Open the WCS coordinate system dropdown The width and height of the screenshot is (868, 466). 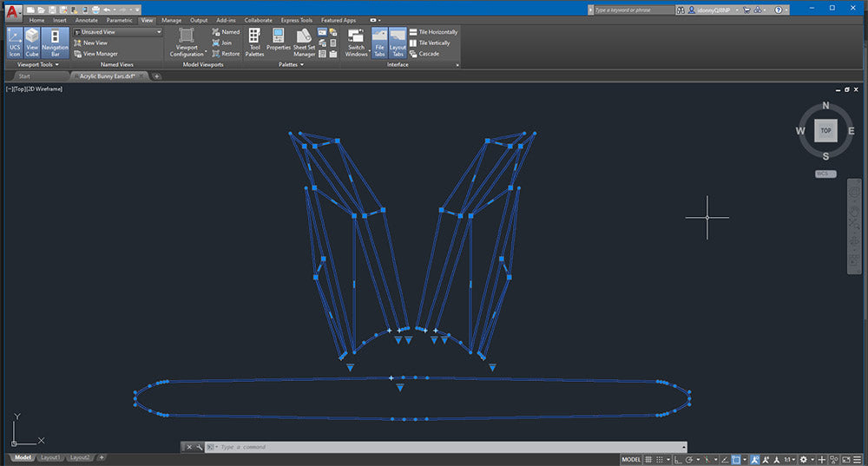coord(825,174)
